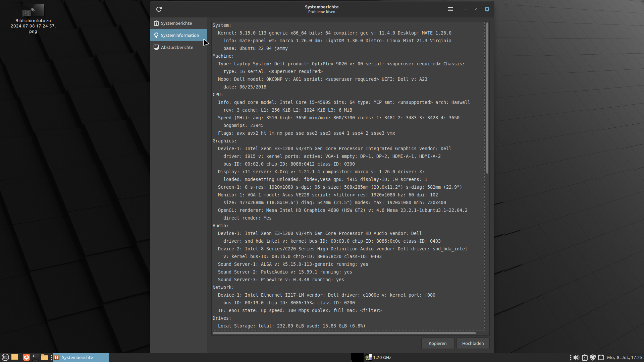Click the show desktop icon
The height and width of the screenshot is (362, 644).
15,357
